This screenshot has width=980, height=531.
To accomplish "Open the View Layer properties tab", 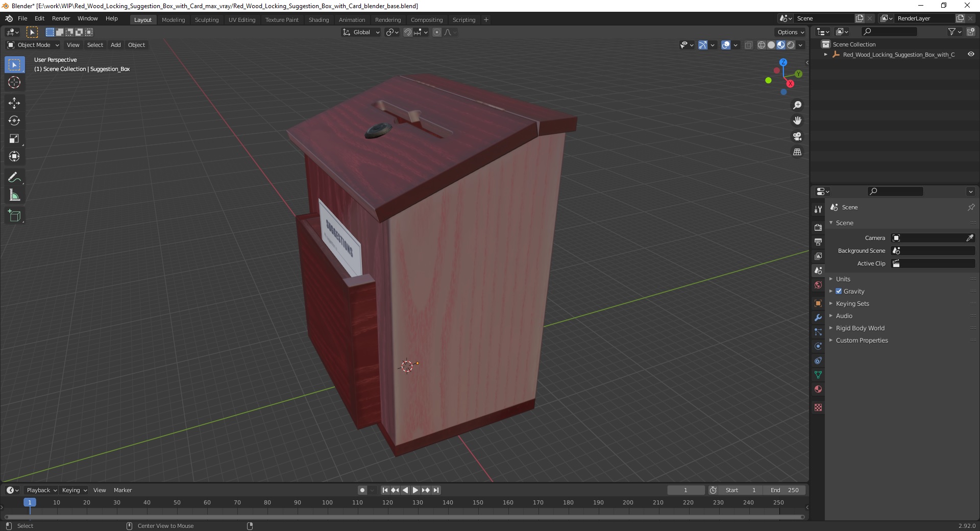I will [x=818, y=256].
